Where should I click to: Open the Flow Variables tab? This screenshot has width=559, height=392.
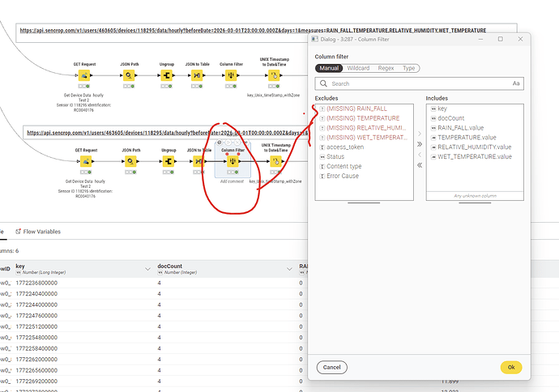38,232
